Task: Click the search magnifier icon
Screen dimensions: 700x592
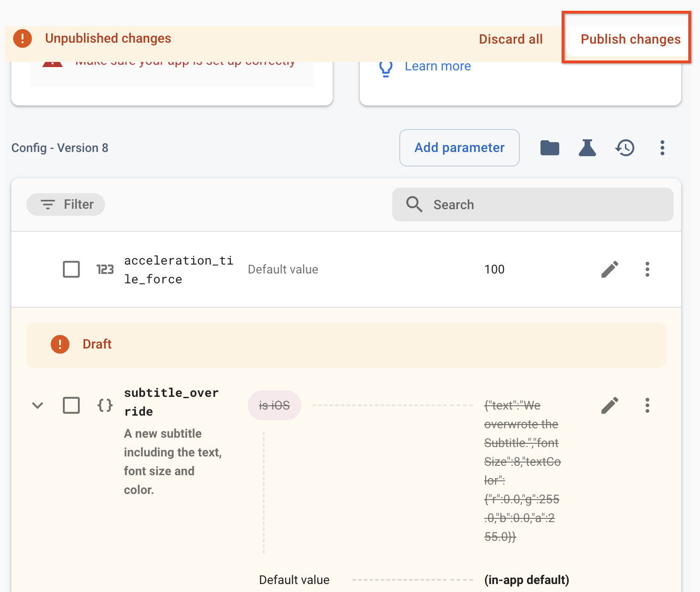Action: click(414, 205)
